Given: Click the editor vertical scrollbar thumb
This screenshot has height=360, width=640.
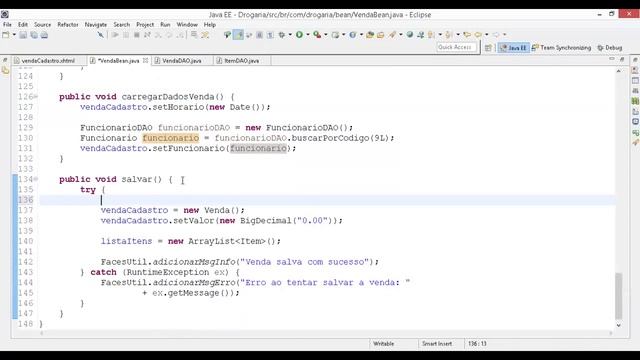Looking at the screenshot, I should point(619,296).
